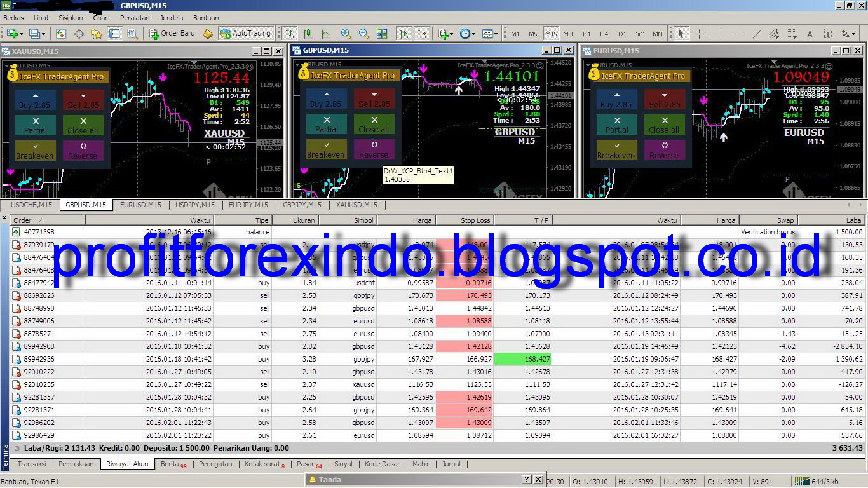Click the 'Verification bonus' comment cell
This screenshot has height=488, width=868.
[768, 232]
